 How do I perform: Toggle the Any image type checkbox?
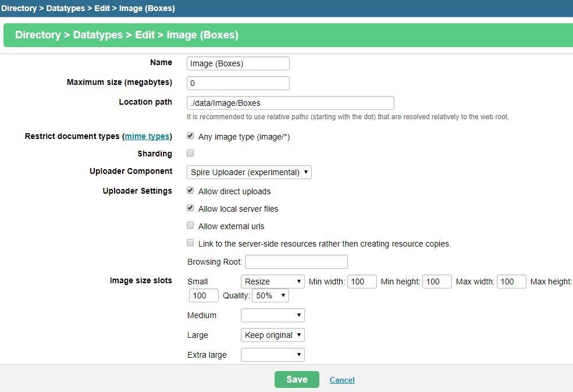coord(190,136)
